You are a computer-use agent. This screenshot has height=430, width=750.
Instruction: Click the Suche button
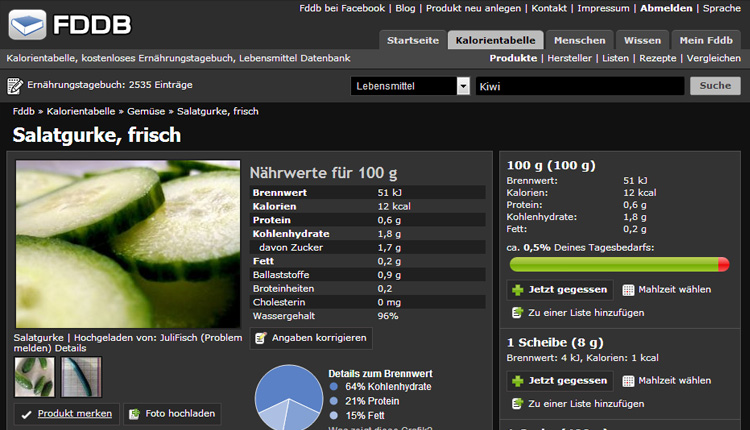715,86
